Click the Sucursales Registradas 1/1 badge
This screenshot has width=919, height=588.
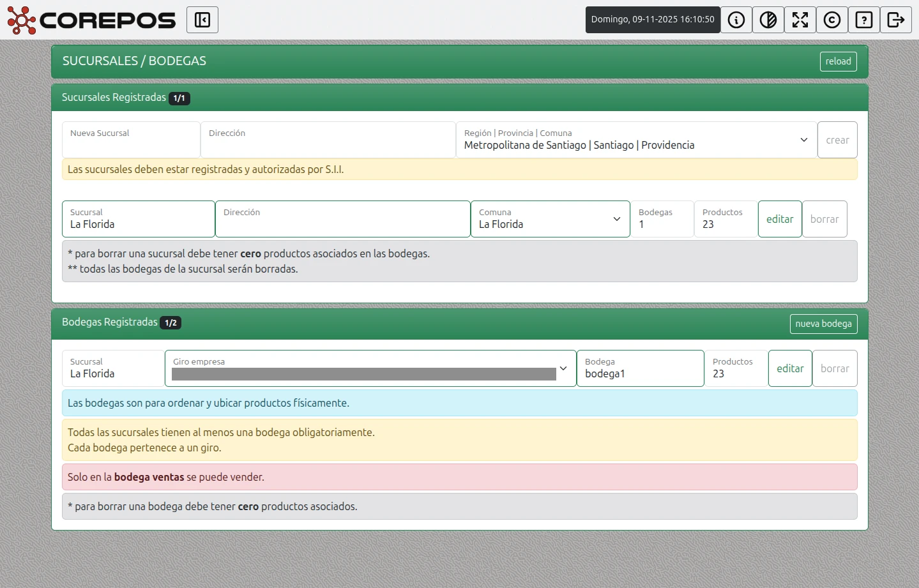[x=179, y=98]
